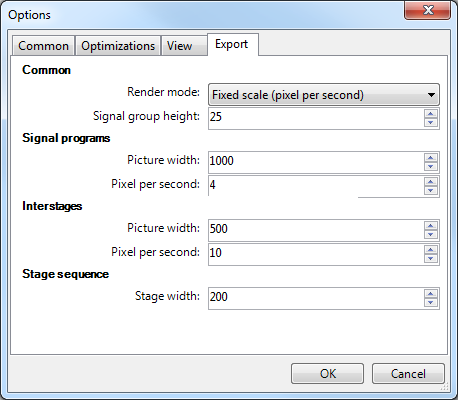The height and width of the screenshot is (400, 458).
Task: Increase Signal programs Picture width value
Action: point(431,158)
